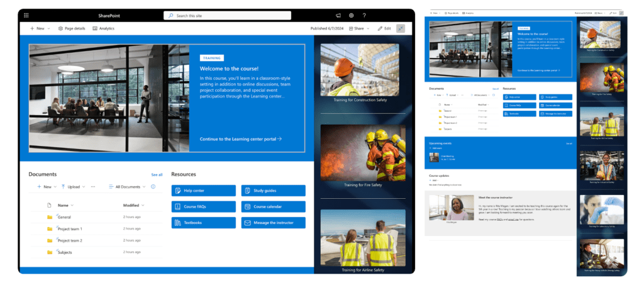Open FAQs link in instructor message
This screenshot has height=285, width=644.
coord(499,220)
